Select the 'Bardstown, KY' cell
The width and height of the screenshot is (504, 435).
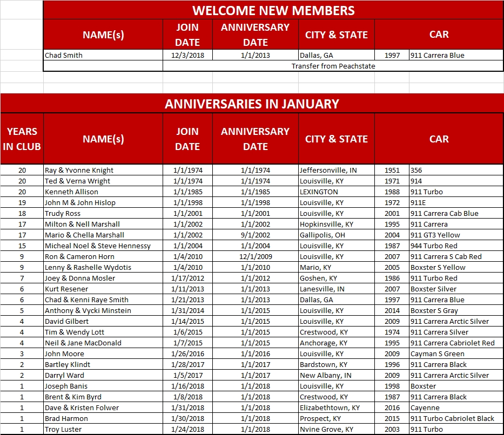[x=337, y=364]
